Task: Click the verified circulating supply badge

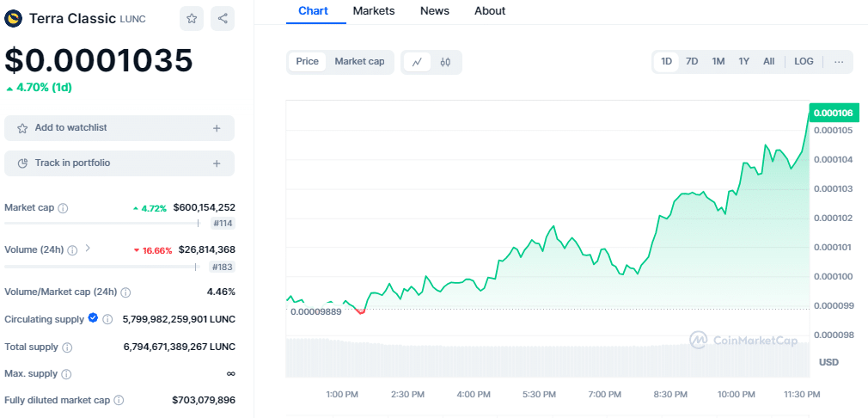Action: (x=93, y=317)
